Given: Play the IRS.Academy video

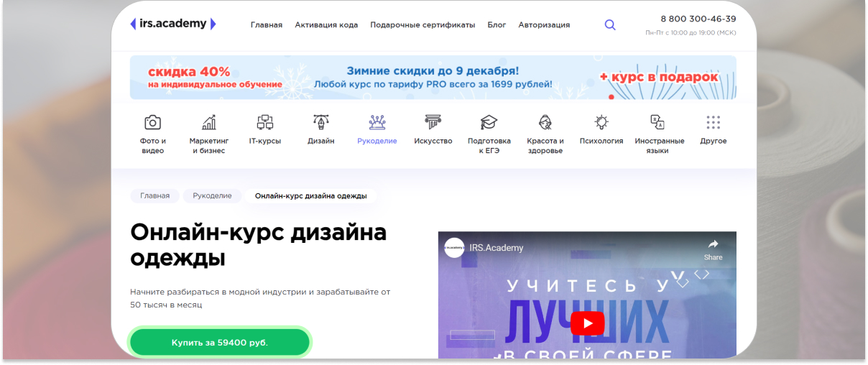Looking at the screenshot, I should (588, 323).
